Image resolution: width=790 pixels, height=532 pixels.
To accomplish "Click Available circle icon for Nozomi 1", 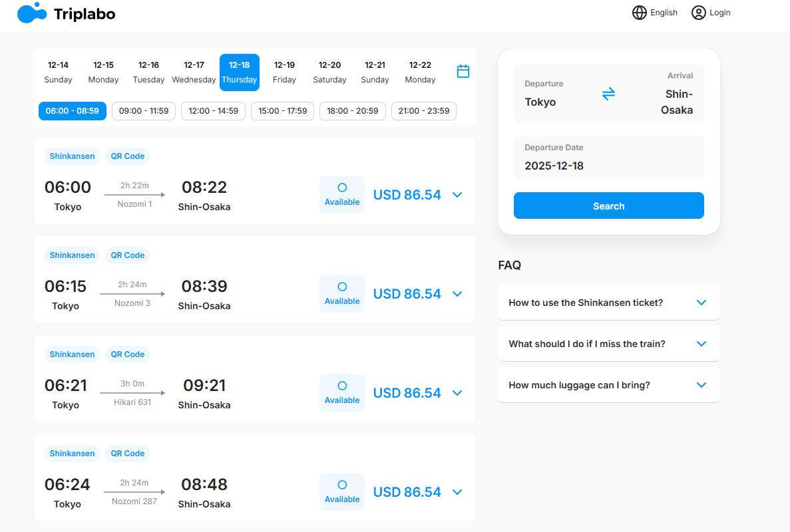I will [342, 188].
